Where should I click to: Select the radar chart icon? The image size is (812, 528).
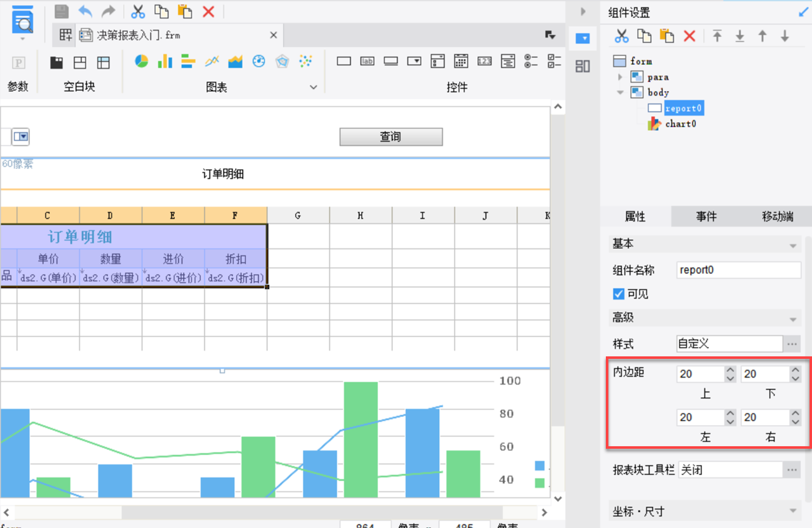click(x=282, y=61)
